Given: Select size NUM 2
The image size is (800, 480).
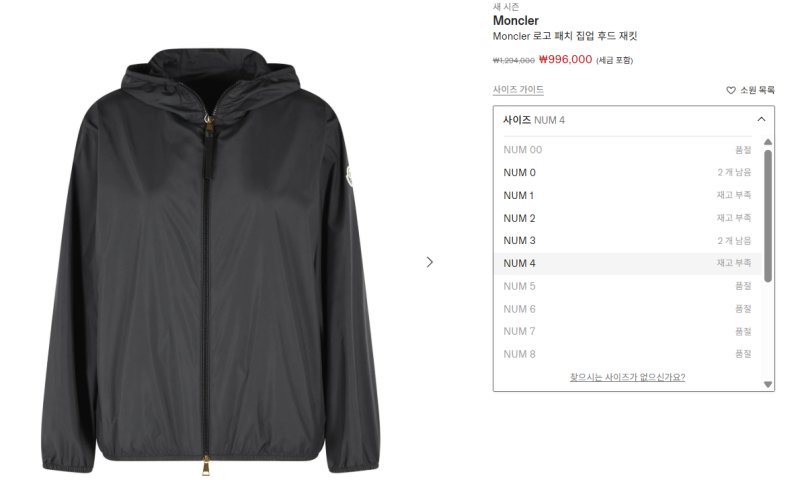Looking at the screenshot, I should point(628,218).
